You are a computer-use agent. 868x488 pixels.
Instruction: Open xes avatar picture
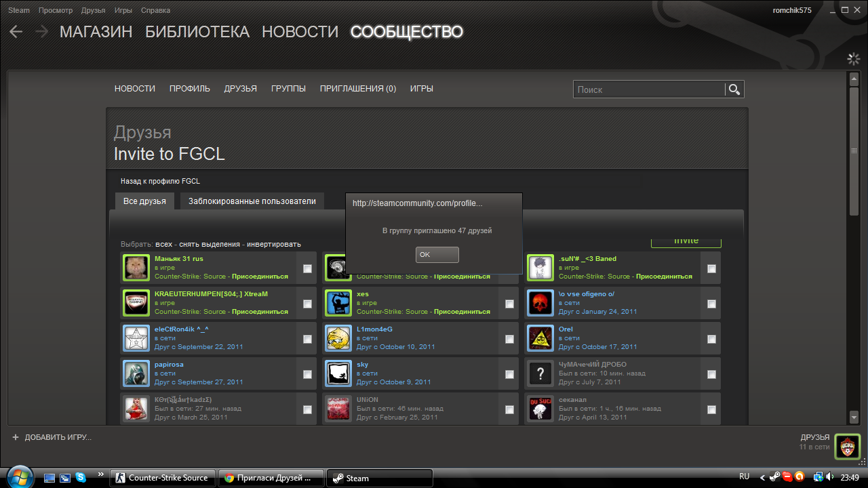[338, 303]
